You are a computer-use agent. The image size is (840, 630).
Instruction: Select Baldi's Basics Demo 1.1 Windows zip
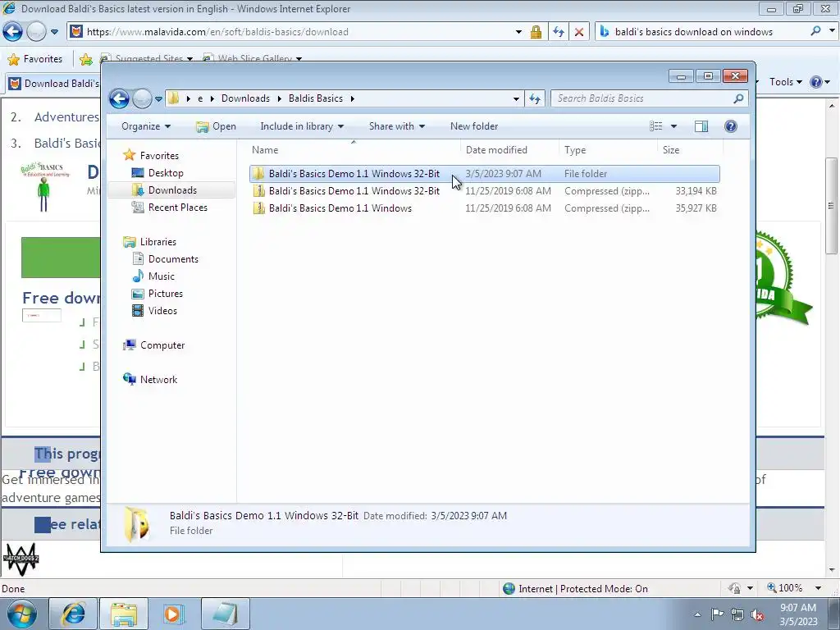(x=484, y=208)
